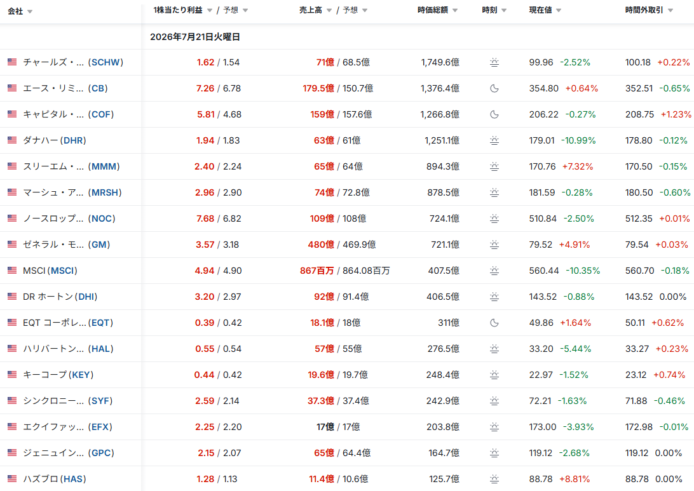Click the pre-market sunrise icon for NOC
Image resolution: width=694 pixels, height=491 pixels.
point(494,219)
